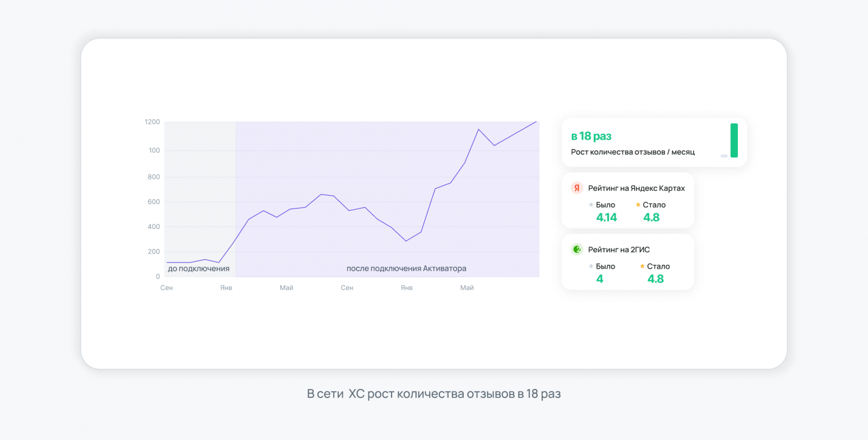Screen dimensions: 868x440
Task: Click the yellow star beside Yandex "Стало"
Action: click(638, 205)
